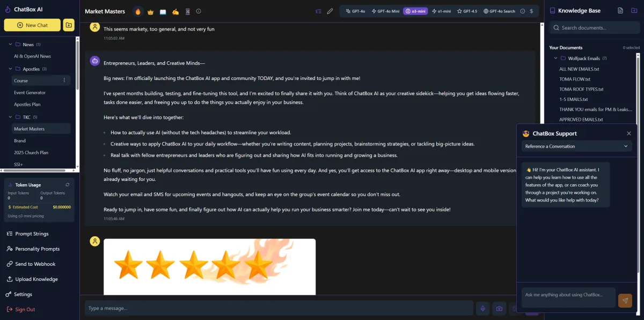Click the pencil edit icon in header

330,11
